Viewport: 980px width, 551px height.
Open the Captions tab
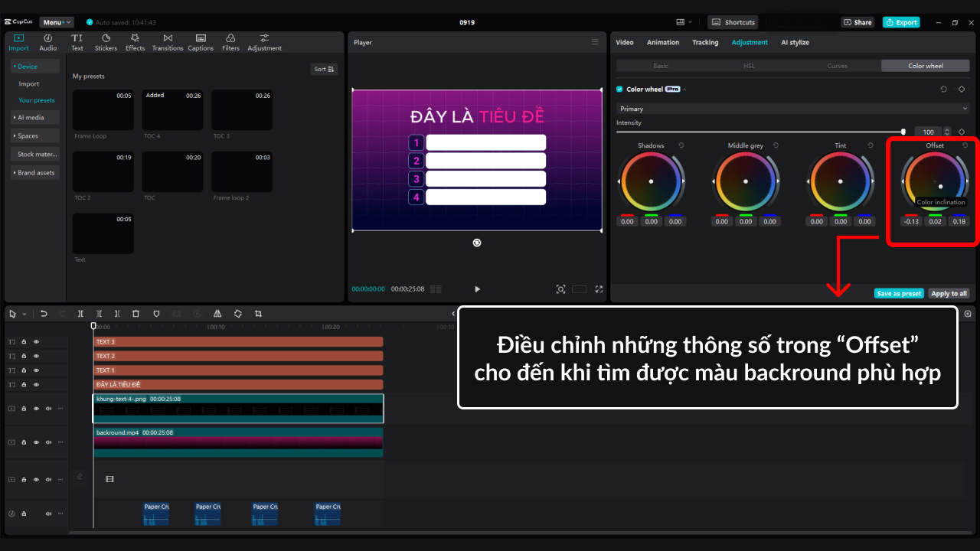click(x=201, y=42)
